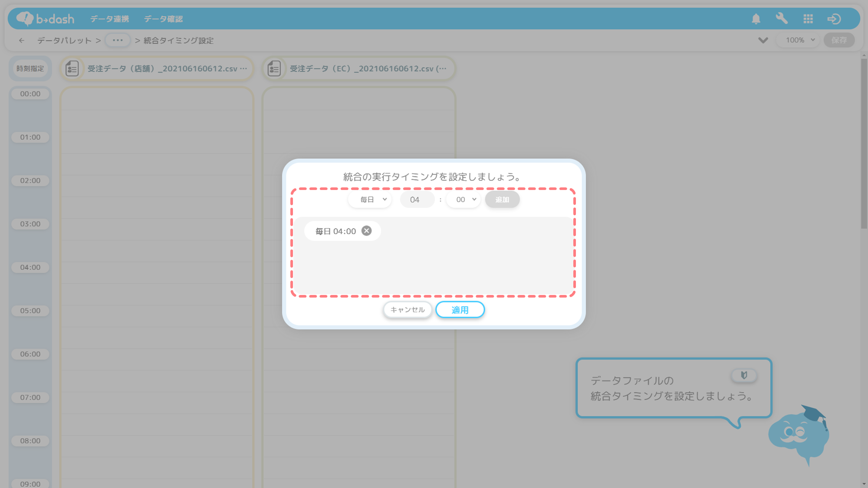
Task: Select the 03:00 time marker
Action: [x=30, y=224]
